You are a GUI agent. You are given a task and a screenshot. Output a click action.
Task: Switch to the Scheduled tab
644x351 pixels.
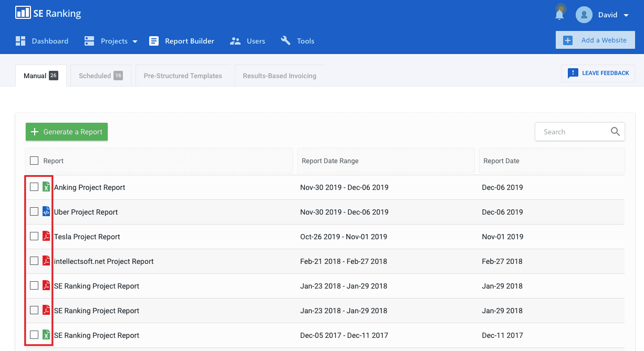100,76
